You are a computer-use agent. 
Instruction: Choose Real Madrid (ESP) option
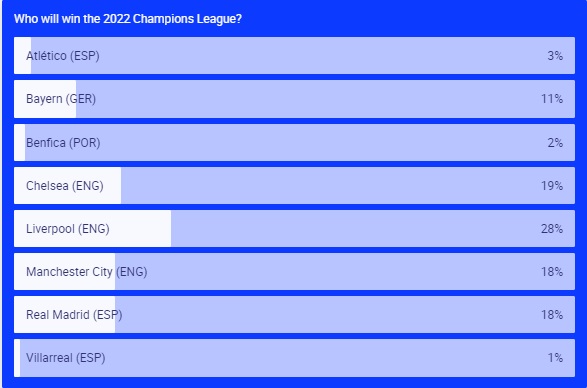[x=294, y=315]
